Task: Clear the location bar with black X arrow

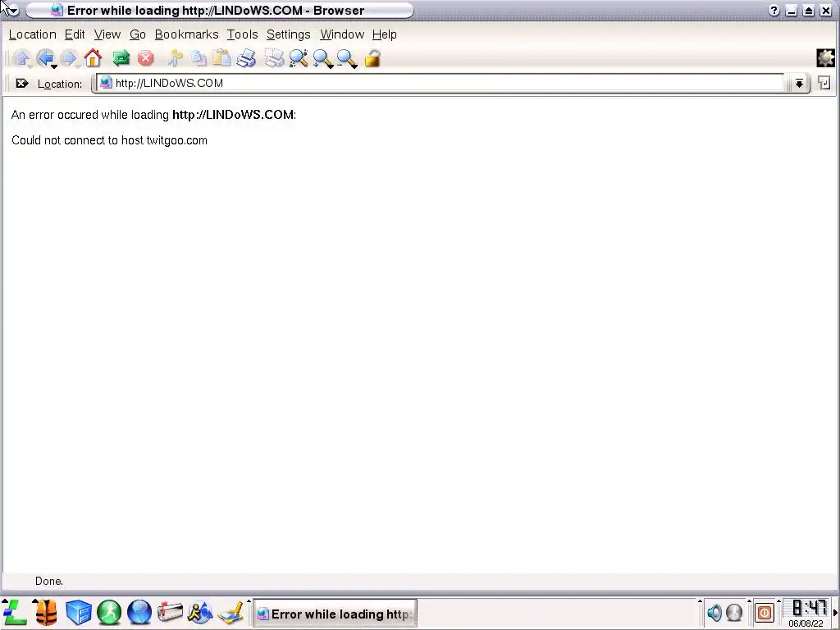Action: (22, 83)
